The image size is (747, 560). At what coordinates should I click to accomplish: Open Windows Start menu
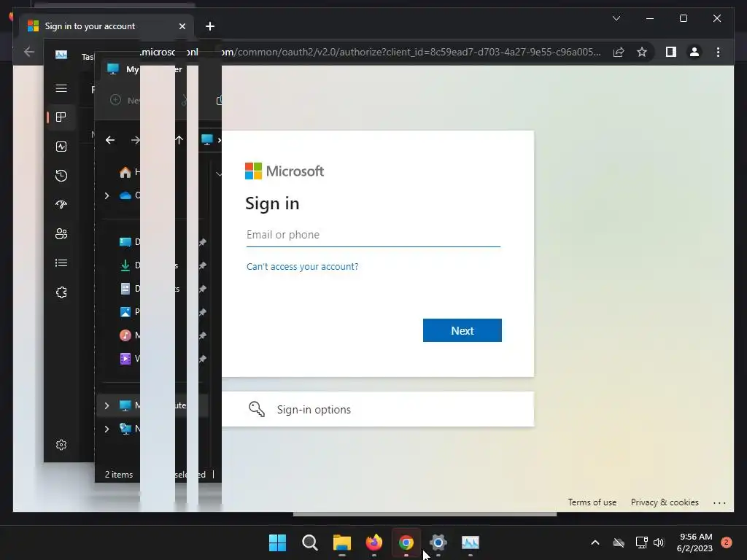(277, 542)
